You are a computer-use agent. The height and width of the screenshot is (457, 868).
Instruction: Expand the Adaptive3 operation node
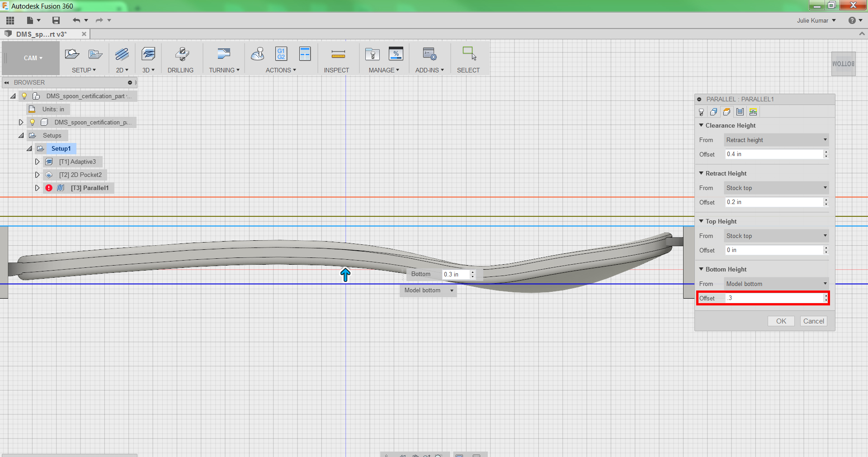pos(37,162)
